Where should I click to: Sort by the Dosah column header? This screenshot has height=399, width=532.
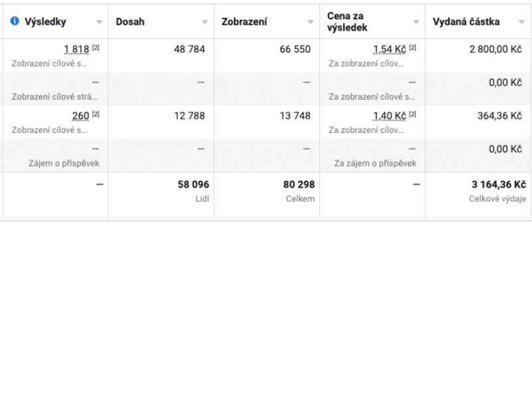[x=130, y=22]
